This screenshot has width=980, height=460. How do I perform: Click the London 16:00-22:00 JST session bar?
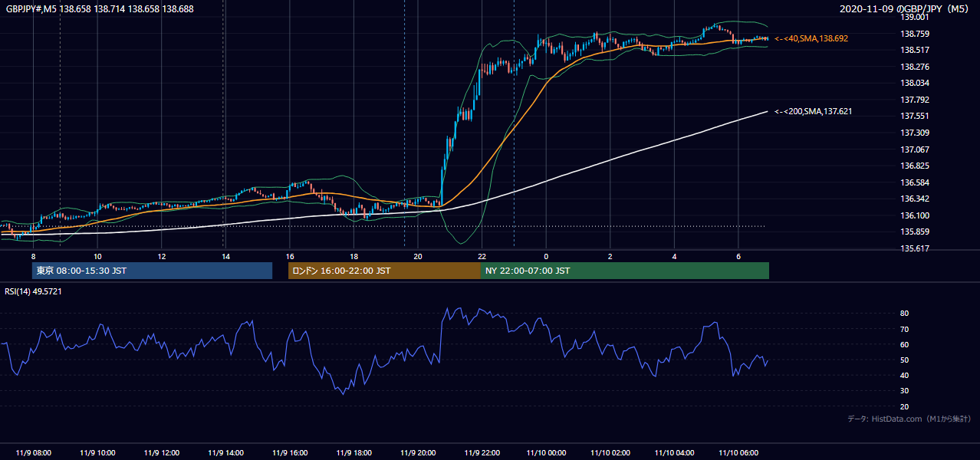384,271
